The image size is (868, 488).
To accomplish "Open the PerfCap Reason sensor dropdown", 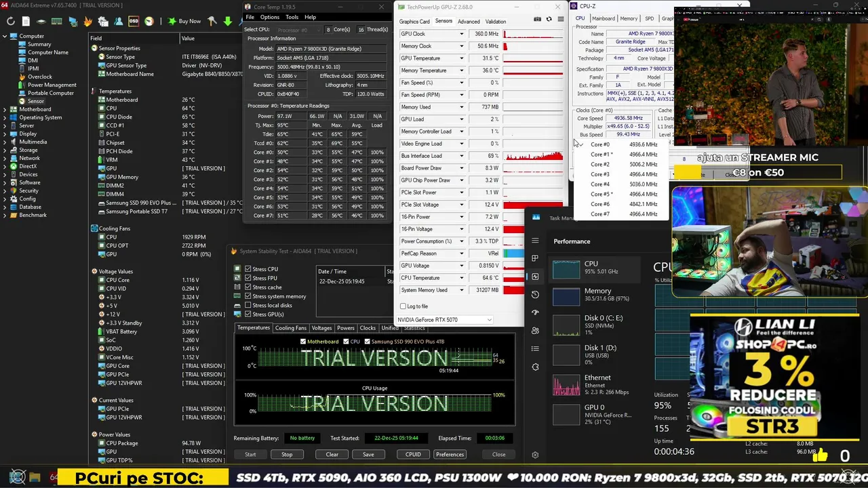I will tap(462, 253).
